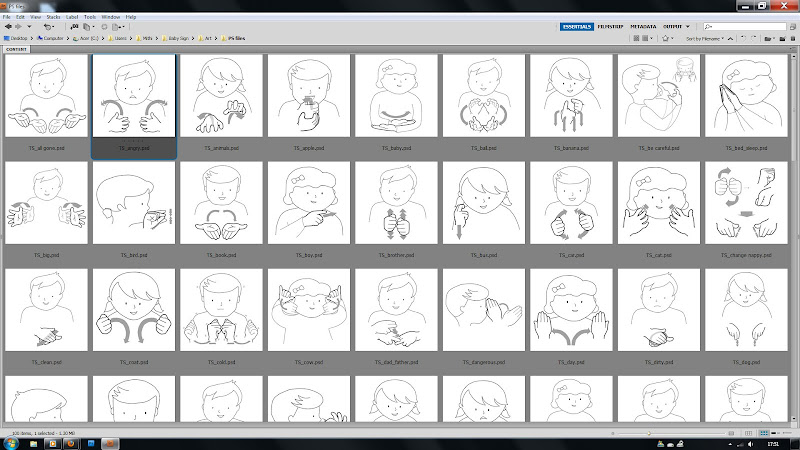Click the thumbnail quality icon

tap(636, 38)
